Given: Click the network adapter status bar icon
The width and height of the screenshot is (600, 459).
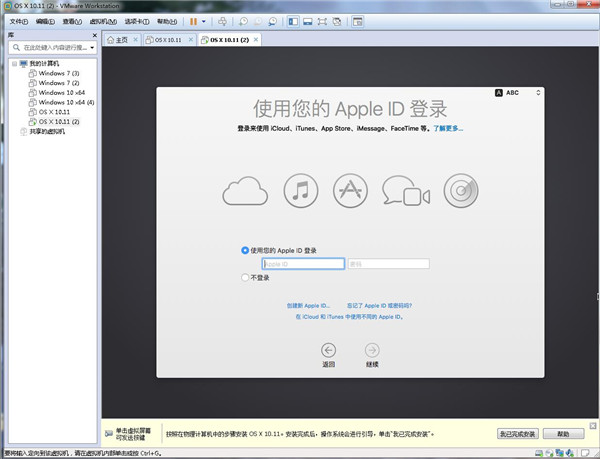Looking at the screenshot, I should [x=559, y=454].
